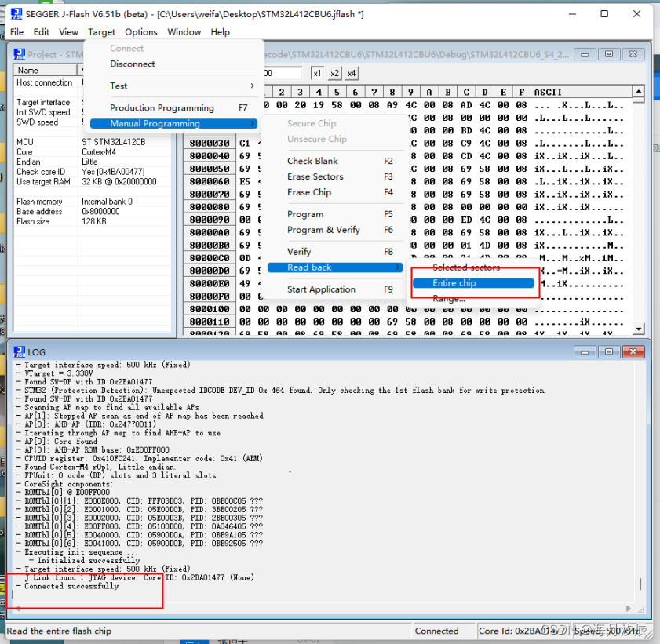This screenshot has width=660, height=644.
Task: Click the Project window J-Flash icon
Action: point(19,54)
